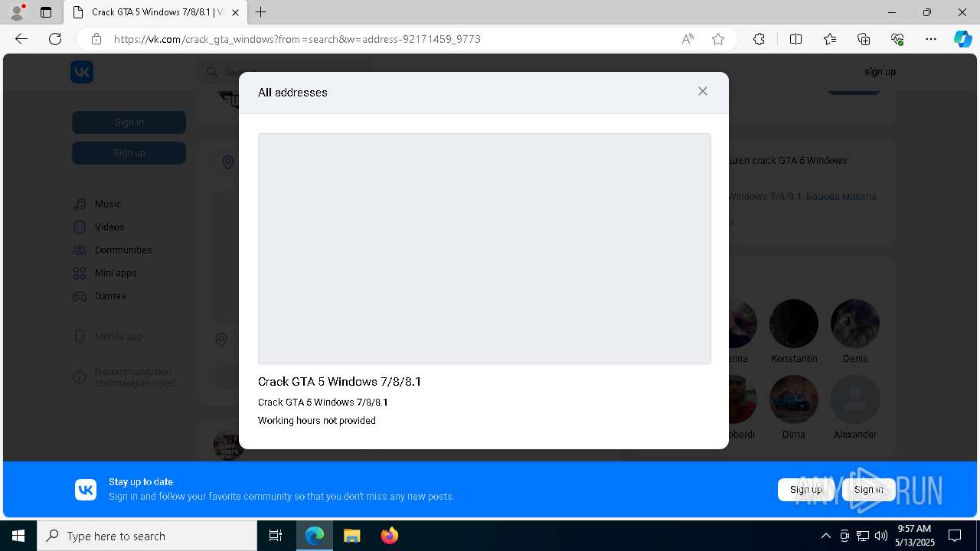View site information via the lock icon
Image resolution: width=980 pixels, height=551 pixels.
pos(96,39)
